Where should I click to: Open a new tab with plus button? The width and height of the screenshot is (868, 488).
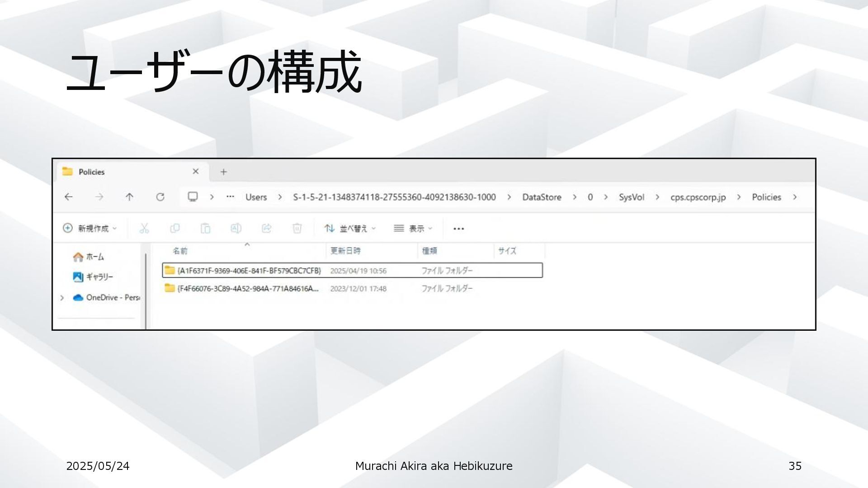pyautogui.click(x=223, y=172)
